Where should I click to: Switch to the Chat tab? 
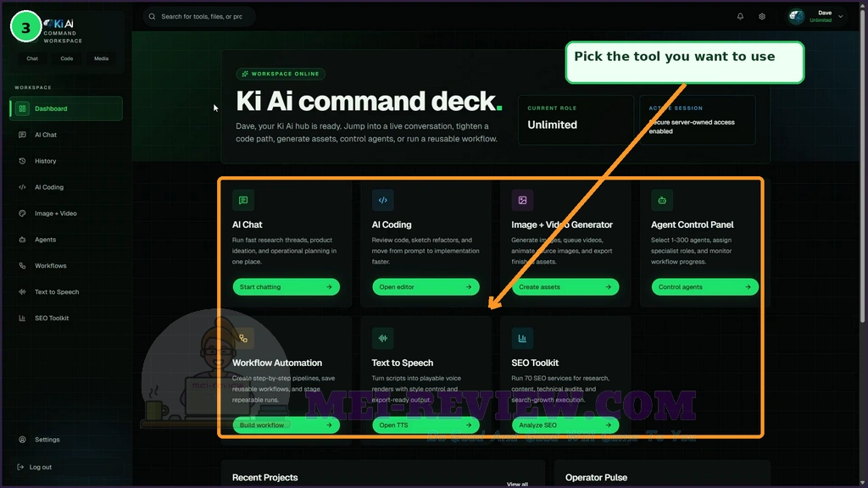pyautogui.click(x=32, y=58)
